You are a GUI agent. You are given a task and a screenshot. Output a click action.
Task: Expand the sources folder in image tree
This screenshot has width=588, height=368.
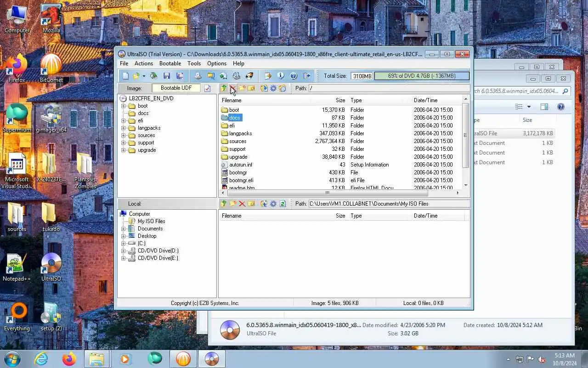pos(124,135)
